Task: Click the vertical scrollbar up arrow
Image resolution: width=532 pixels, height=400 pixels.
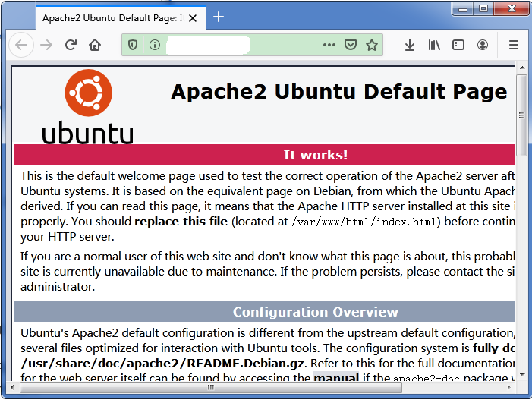Action: (522, 68)
